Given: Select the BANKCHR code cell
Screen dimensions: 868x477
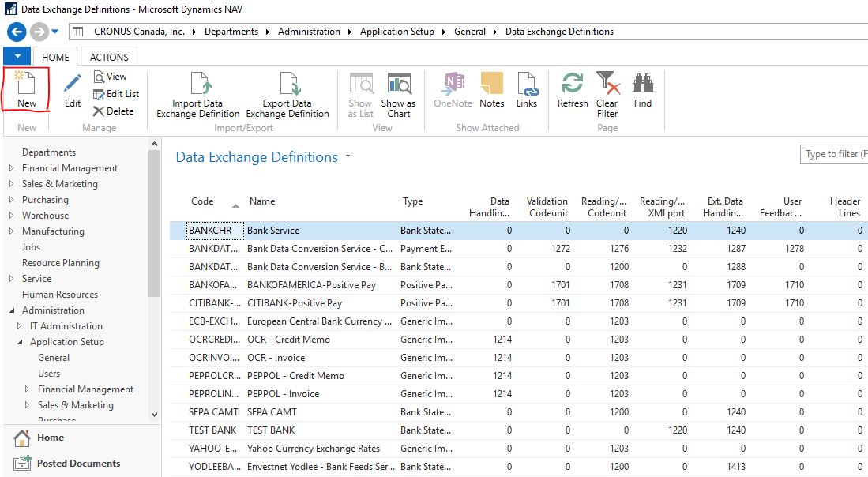Looking at the screenshot, I should (x=215, y=231).
